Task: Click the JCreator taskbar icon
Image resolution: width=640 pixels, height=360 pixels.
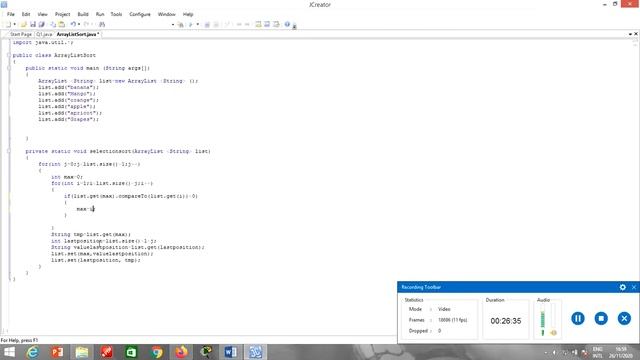Action: [256, 352]
